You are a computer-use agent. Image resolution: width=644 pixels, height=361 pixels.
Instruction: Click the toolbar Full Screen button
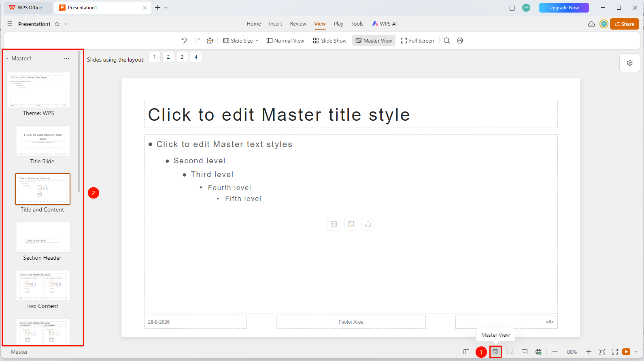[x=417, y=41]
